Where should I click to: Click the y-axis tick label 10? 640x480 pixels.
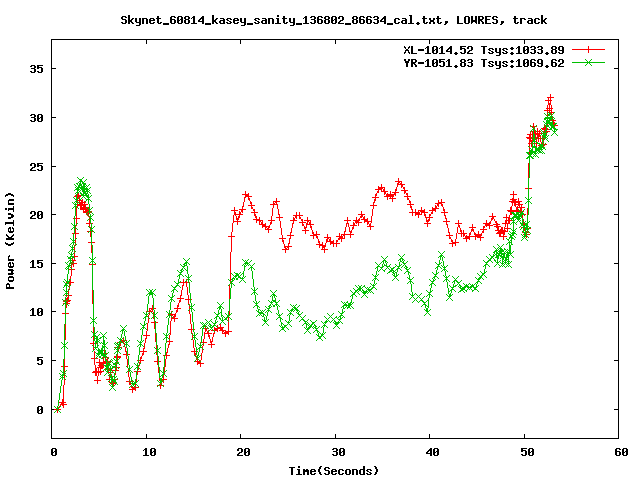pyautogui.click(x=36, y=312)
